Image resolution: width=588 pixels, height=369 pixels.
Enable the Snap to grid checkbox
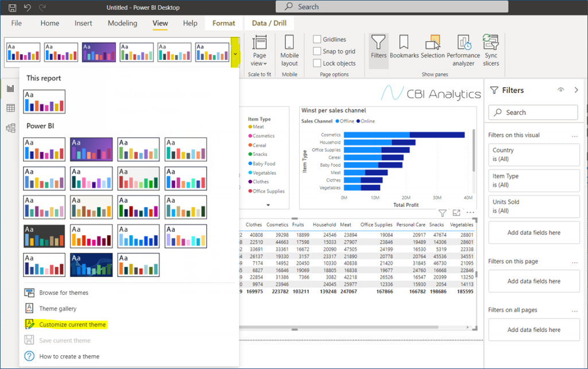[x=317, y=51]
